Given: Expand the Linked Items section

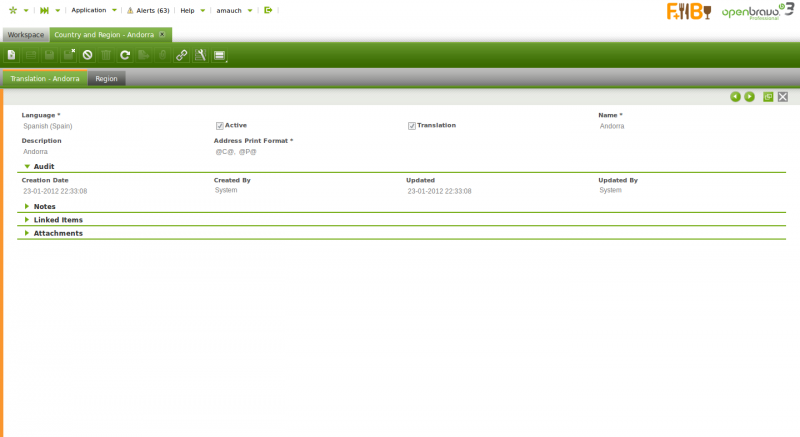Looking at the screenshot, I should point(57,219).
